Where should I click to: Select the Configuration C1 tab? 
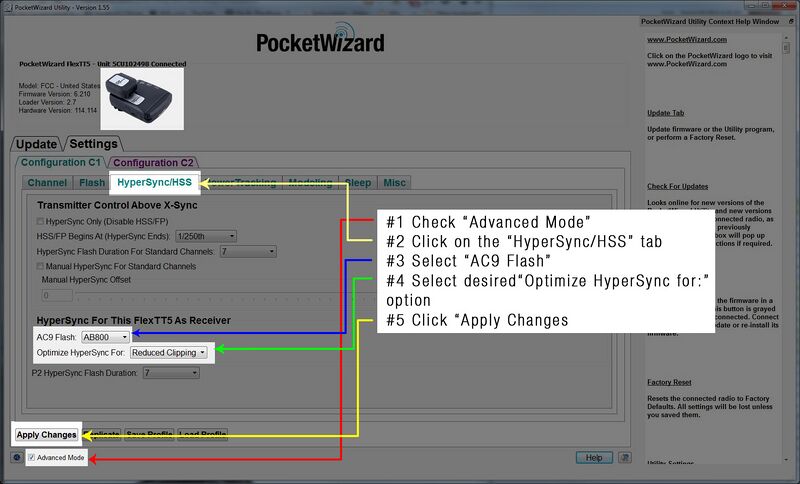[61, 162]
